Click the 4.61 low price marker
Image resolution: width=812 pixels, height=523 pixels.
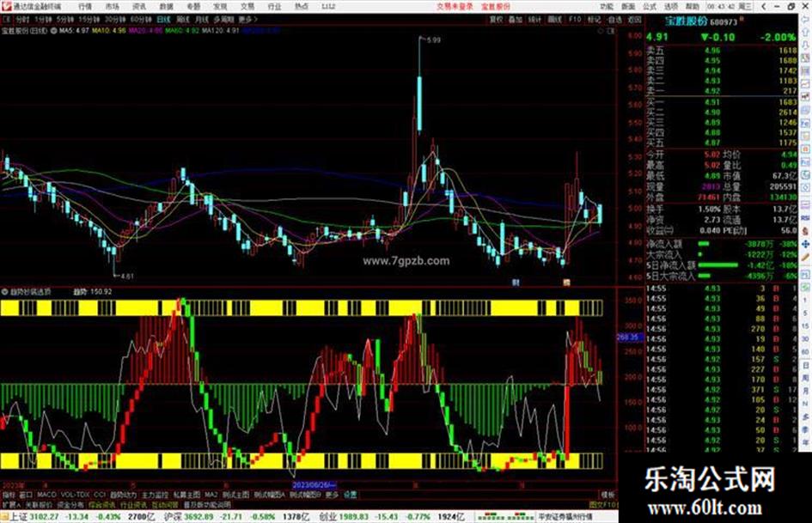click(127, 276)
